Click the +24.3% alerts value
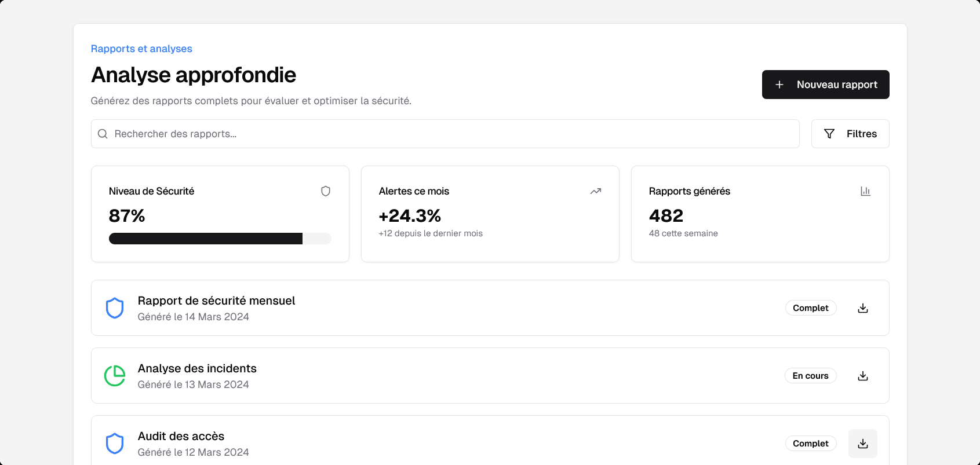The image size is (980, 465). coord(410,216)
